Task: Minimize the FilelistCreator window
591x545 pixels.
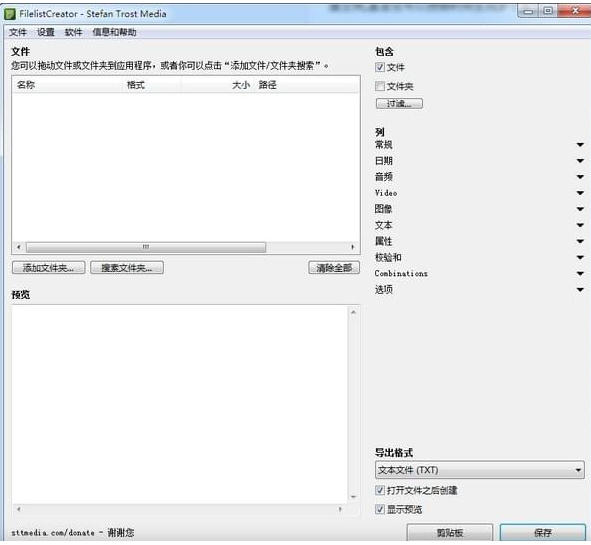Action: click(528, 11)
